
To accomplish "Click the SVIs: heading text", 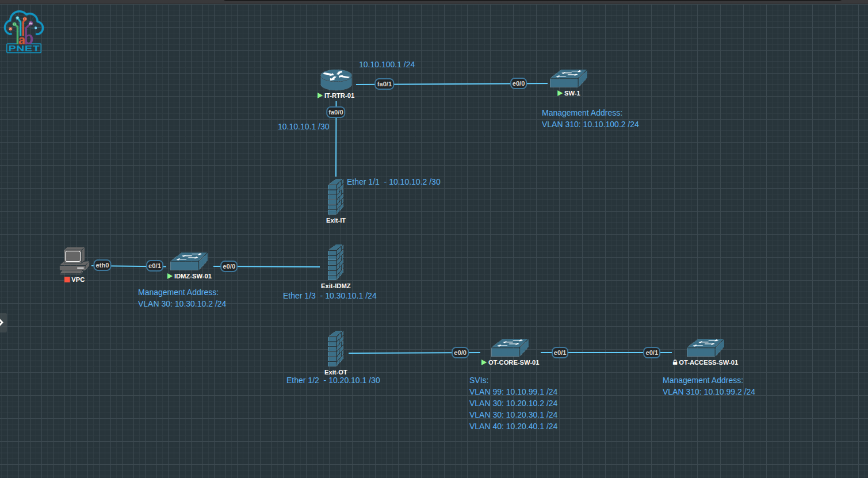I will tap(479, 380).
